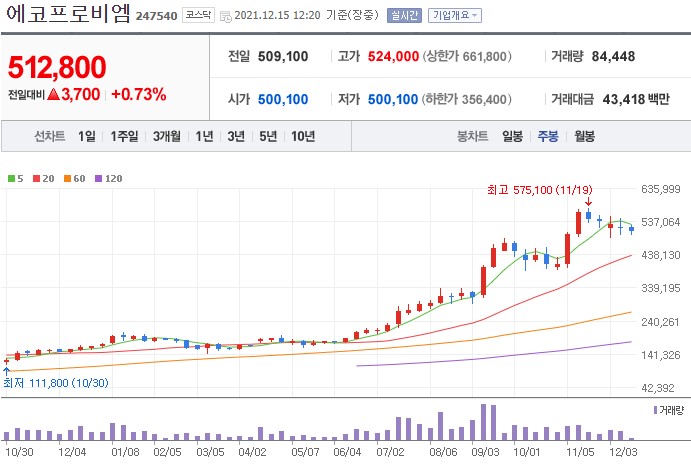The width and height of the screenshot is (691, 468).
Task: Click the 10/30 date axis label
Action: pyautogui.click(x=19, y=452)
